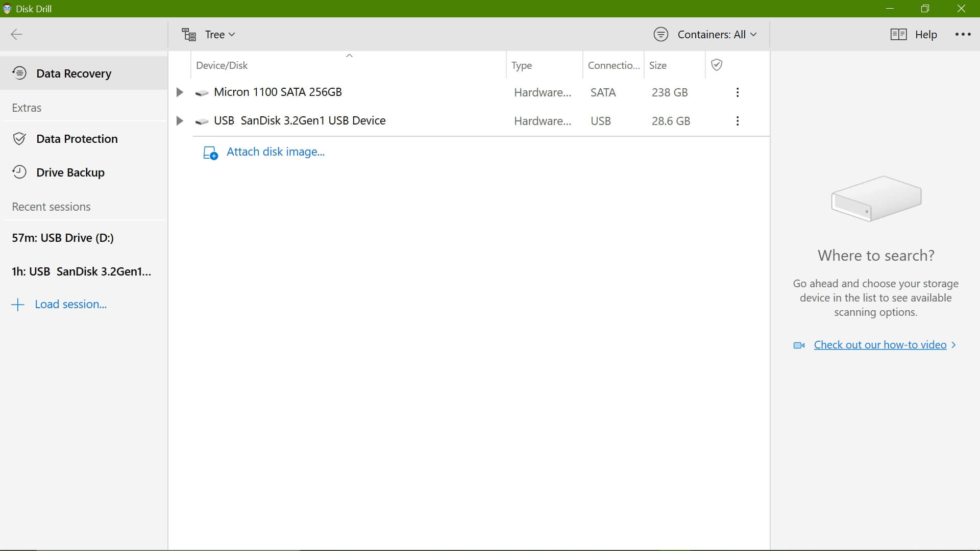Click the Containers filter icon
The width and height of the screenshot is (980, 551).
[661, 34]
